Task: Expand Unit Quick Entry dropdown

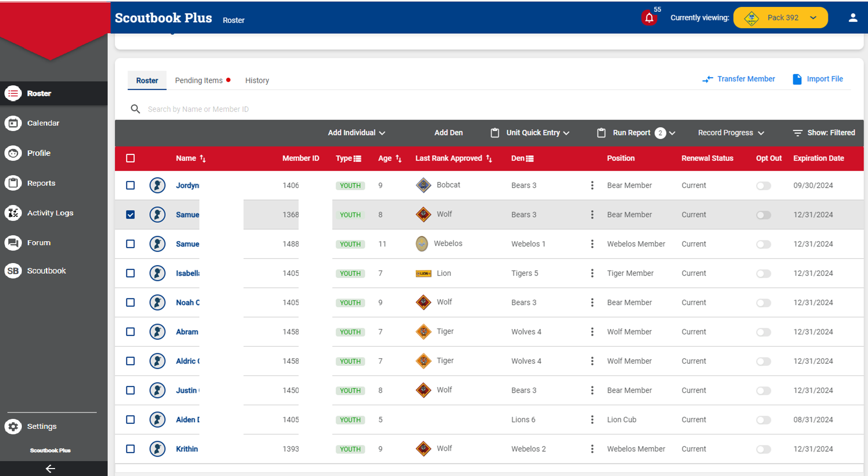Action: click(530, 133)
